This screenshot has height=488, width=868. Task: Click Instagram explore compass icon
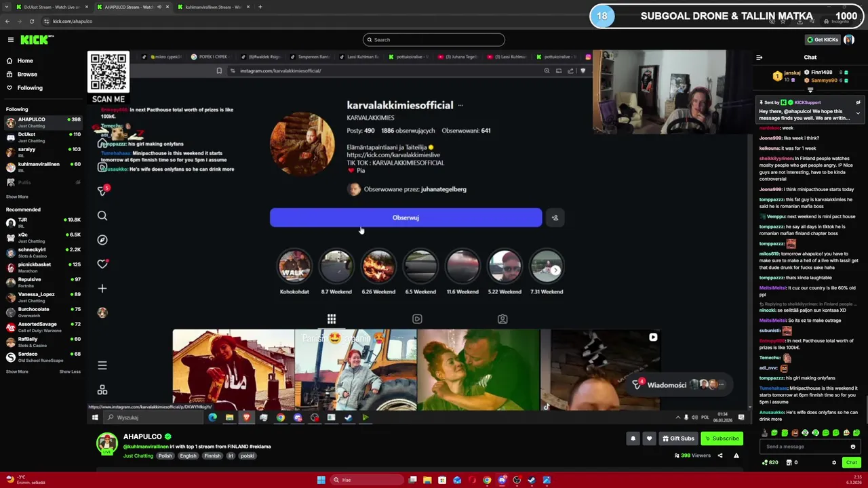(102, 240)
